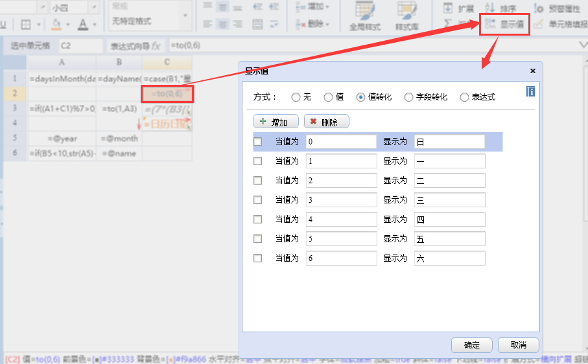The height and width of the screenshot is (364, 588).
Task: Click the 增加 button in the dialog
Action: coord(275,122)
